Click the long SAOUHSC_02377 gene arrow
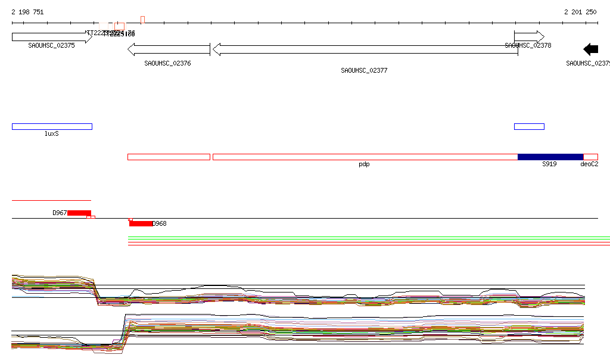 pyautogui.click(x=365, y=49)
